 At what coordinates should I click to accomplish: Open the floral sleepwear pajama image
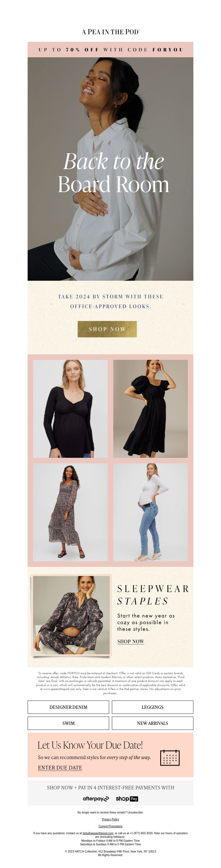[x=71, y=615]
